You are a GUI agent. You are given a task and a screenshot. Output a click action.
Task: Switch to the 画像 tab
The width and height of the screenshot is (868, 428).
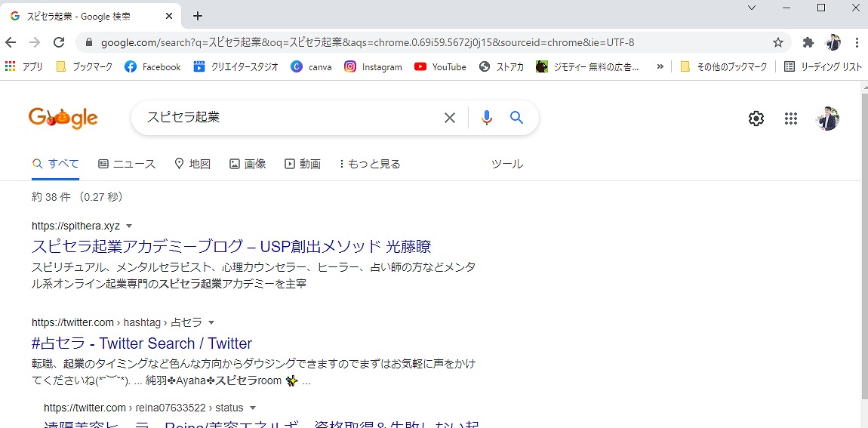[248, 164]
